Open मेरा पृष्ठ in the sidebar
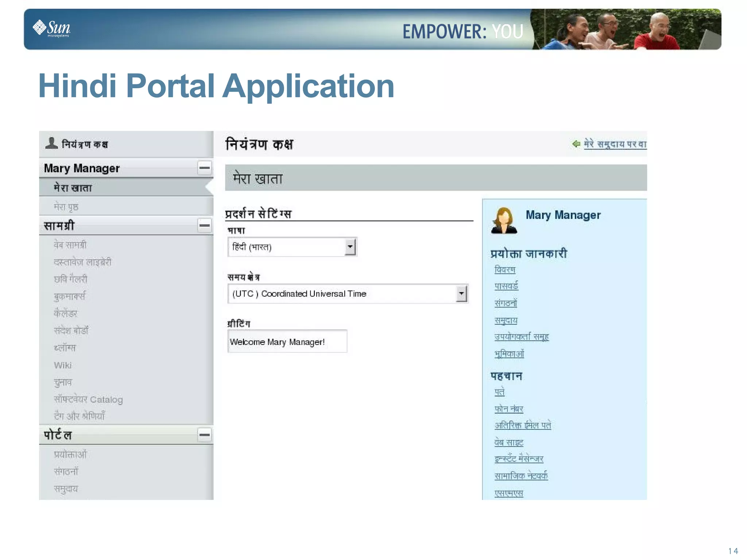 pyautogui.click(x=66, y=207)
